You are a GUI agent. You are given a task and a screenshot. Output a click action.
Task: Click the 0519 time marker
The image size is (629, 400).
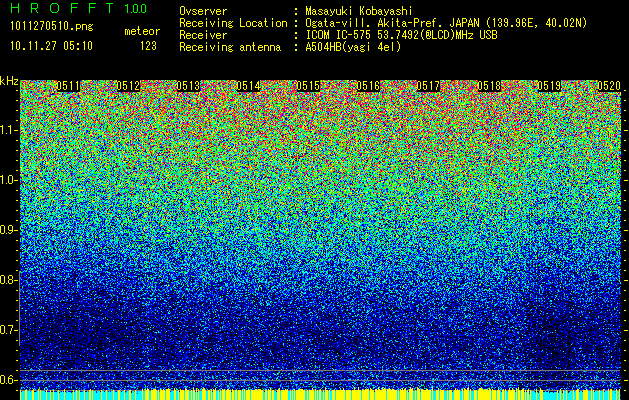[549, 86]
